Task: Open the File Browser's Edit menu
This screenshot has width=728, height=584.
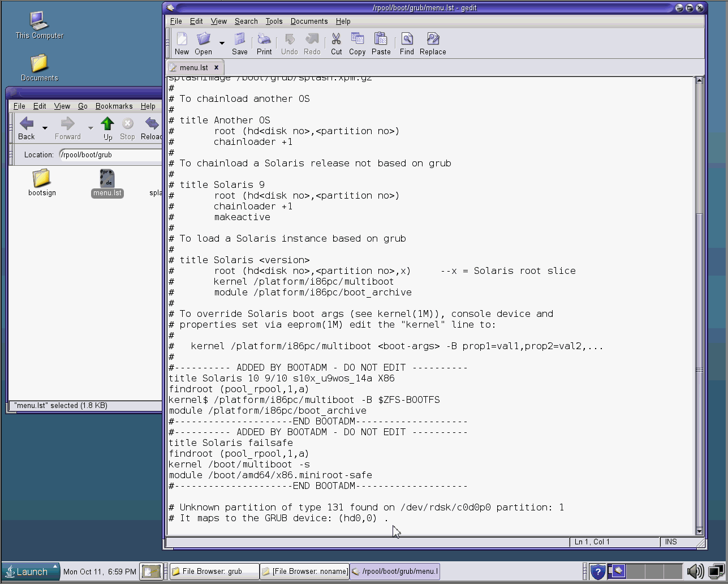Action: (40, 106)
